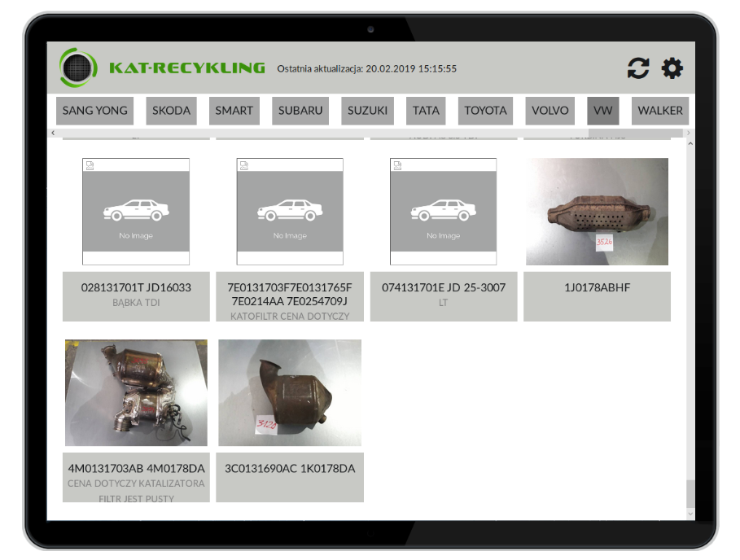Image resolution: width=740 pixels, height=560 pixels.
Task: Click the refresh sync icon
Action: [638, 68]
